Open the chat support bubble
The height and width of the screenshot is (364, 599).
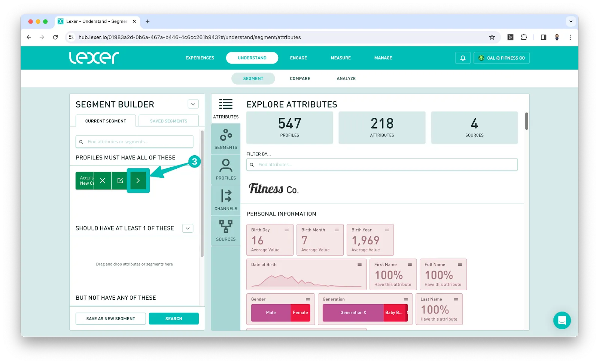[x=562, y=320]
